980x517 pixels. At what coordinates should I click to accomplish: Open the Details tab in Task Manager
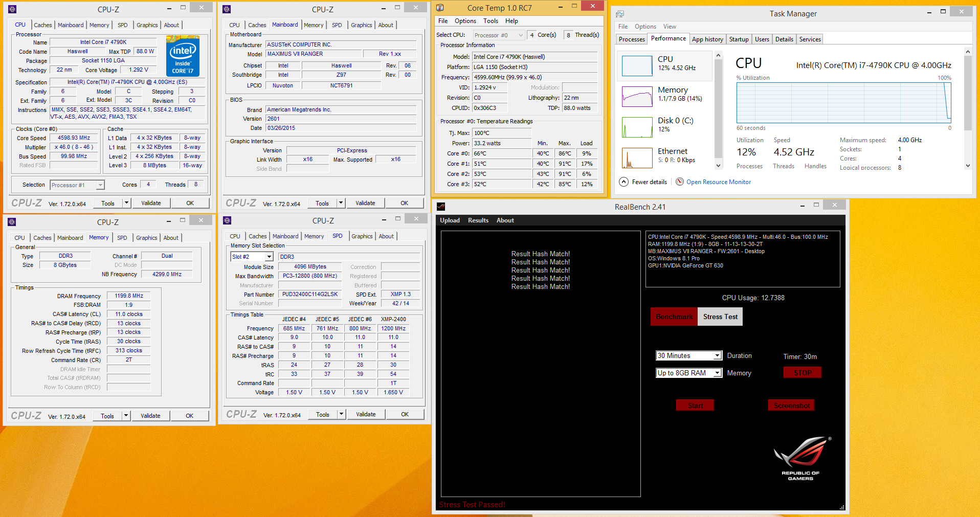tap(784, 39)
